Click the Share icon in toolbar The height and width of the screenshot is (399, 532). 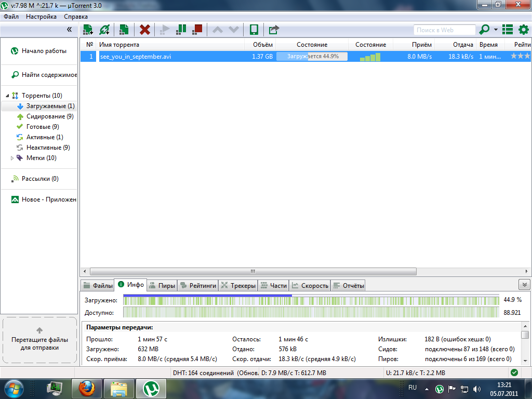pos(274,30)
